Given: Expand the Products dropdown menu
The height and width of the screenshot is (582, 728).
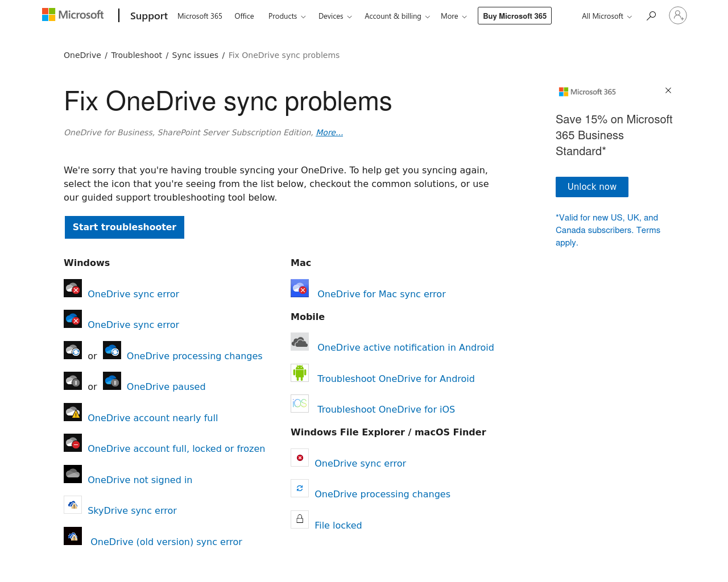Looking at the screenshot, I should pyautogui.click(x=287, y=16).
